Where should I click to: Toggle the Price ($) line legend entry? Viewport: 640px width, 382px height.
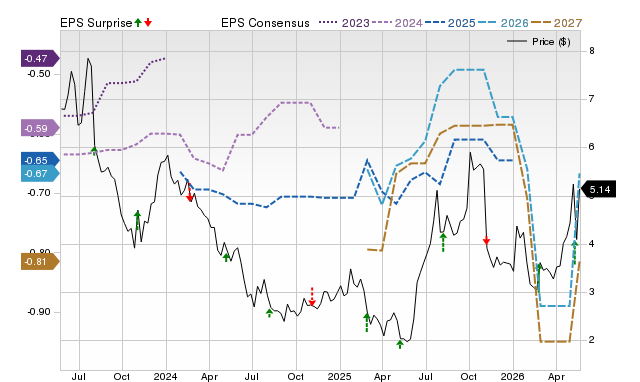(x=539, y=42)
